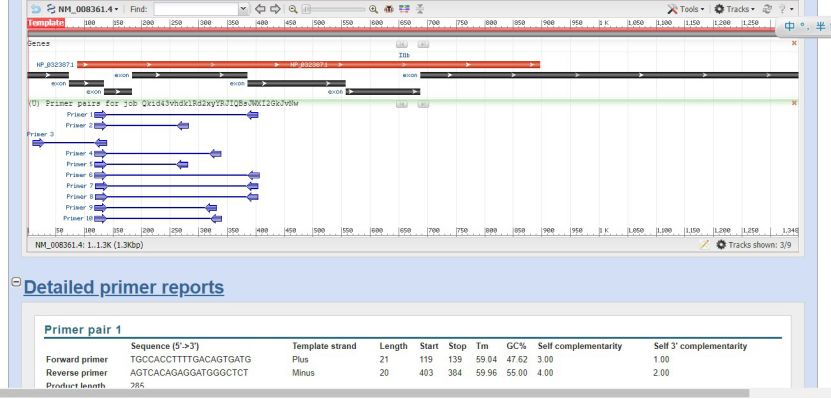Image resolution: width=831 pixels, height=399 pixels.
Task: Click the zoom out magnifier icon
Action: click(293, 9)
